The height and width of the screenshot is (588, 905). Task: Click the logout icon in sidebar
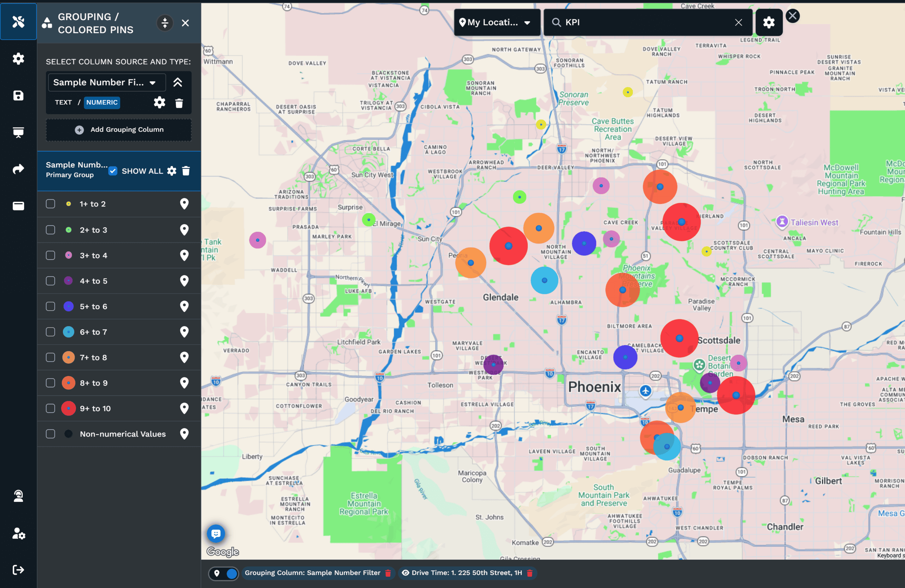coord(18,570)
